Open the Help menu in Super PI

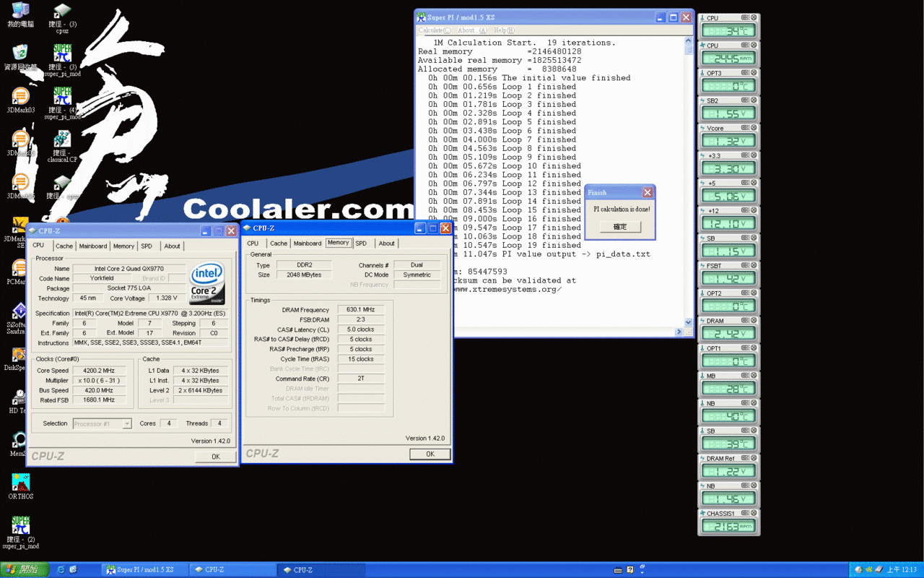pyautogui.click(x=504, y=30)
